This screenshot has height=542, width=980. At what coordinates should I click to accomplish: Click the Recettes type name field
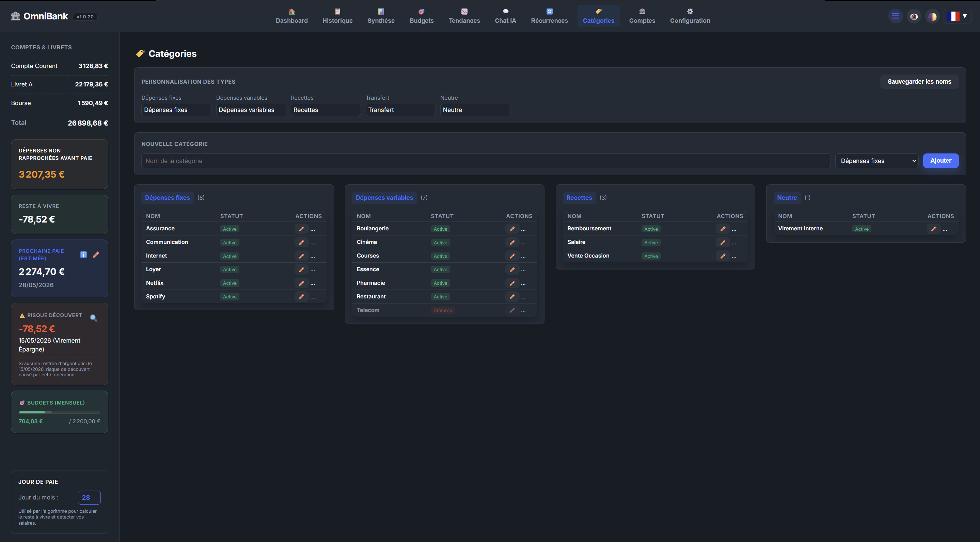click(x=326, y=110)
